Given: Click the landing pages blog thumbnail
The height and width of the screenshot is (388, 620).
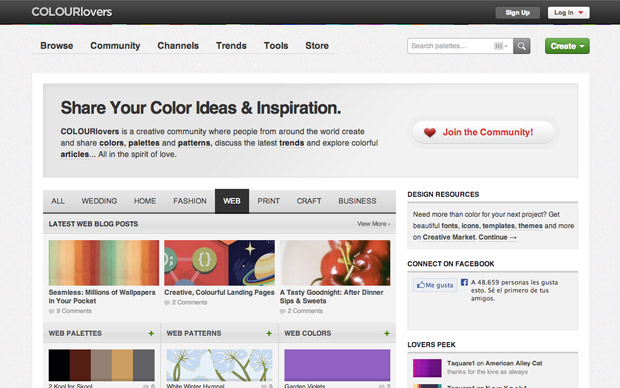Looking at the screenshot, I should (219, 263).
